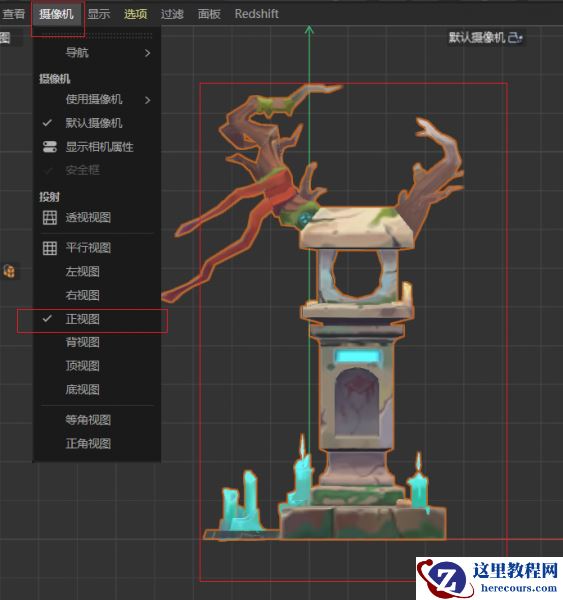Toggle the 默认摄像机 checked entry

(x=97, y=123)
